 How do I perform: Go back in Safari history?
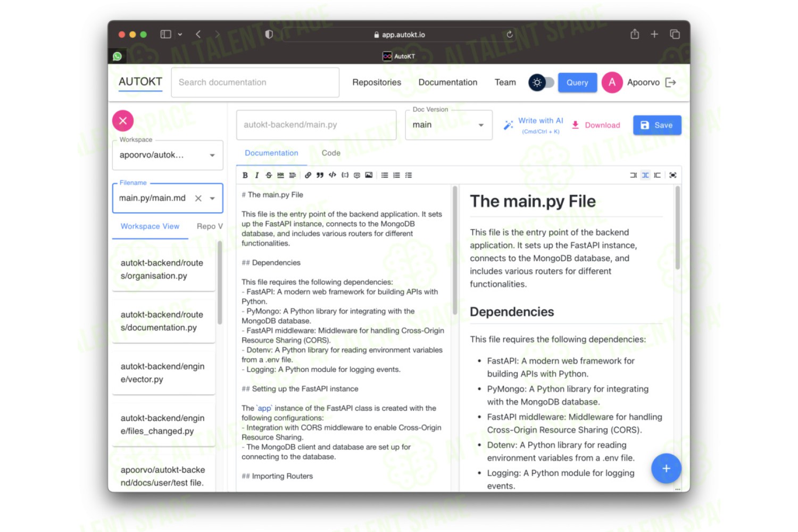pyautogui.click(x=198, y=34)
